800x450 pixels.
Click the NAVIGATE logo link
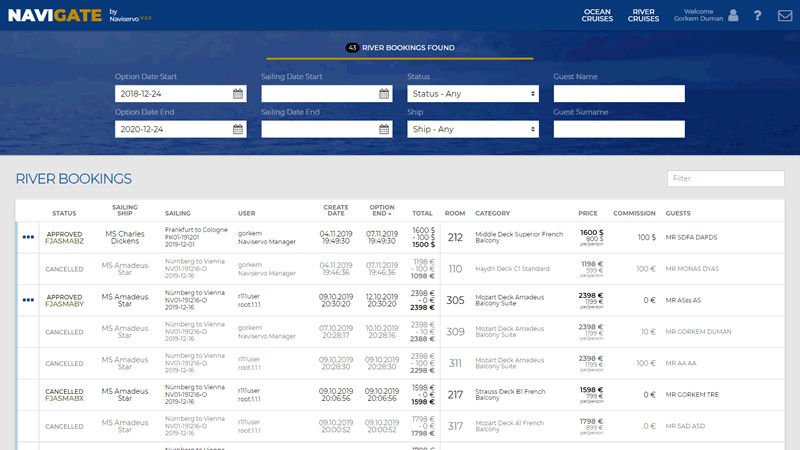click(x=55, y=15)
